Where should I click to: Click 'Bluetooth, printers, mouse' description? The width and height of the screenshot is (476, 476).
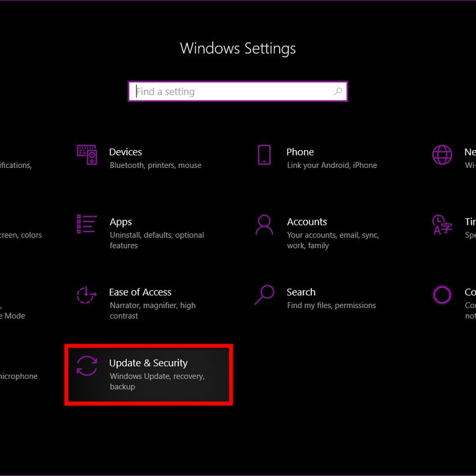coord(155,165)
